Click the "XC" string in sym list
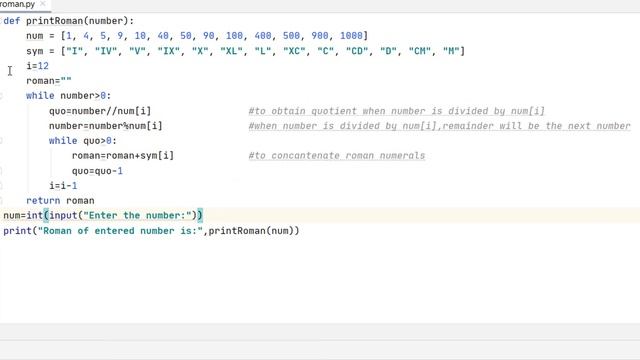 (x=295, y=51)
